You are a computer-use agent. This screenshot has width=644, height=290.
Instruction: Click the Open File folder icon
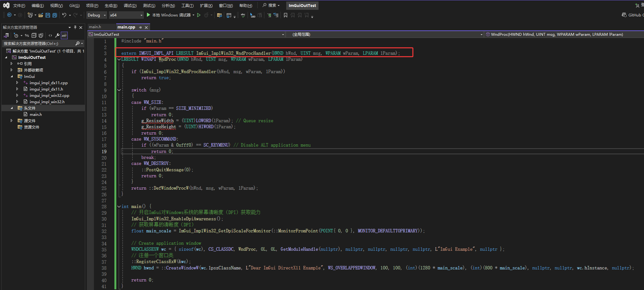(x=41, y=15)
